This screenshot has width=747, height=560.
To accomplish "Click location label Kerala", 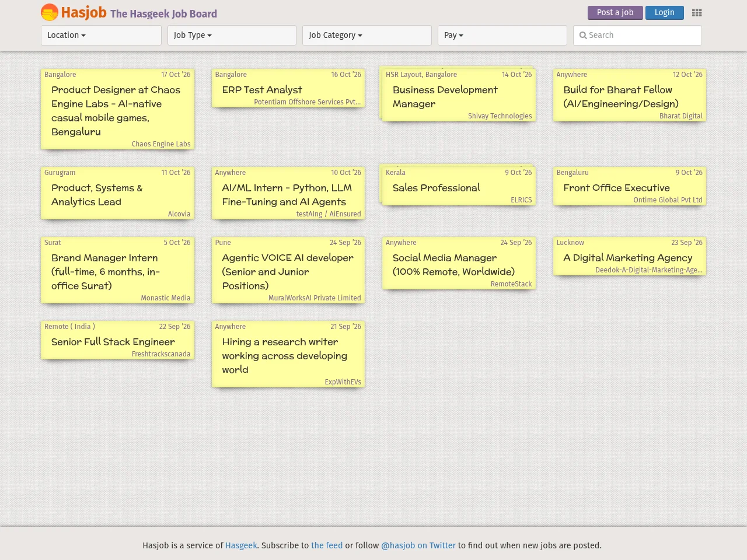I will 396,173.
